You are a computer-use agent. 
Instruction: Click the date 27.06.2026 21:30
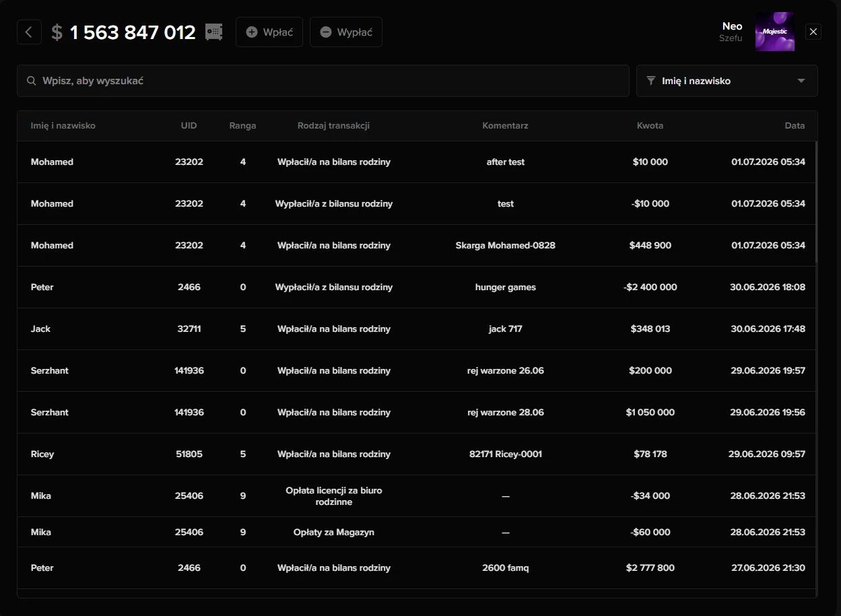(x=768, y=568)
